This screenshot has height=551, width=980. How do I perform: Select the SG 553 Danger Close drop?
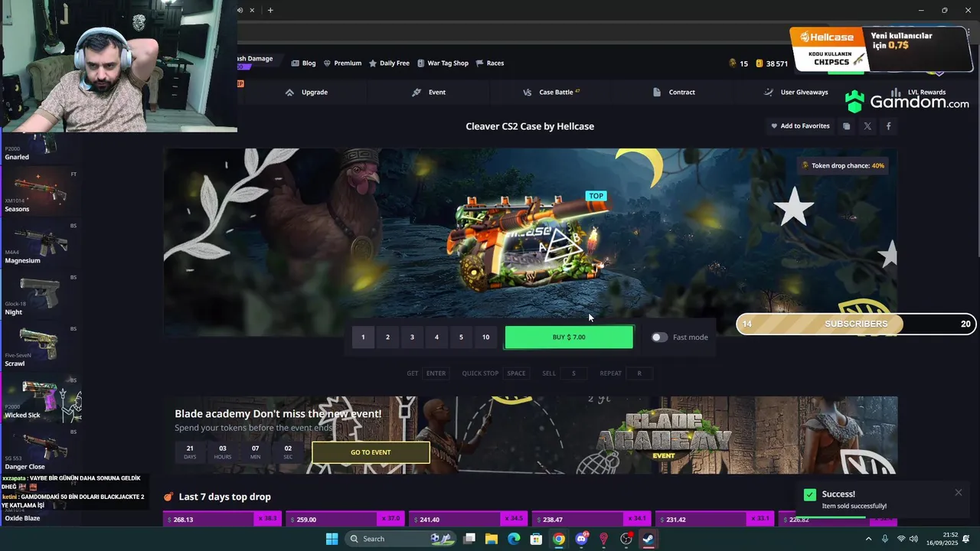41,451
